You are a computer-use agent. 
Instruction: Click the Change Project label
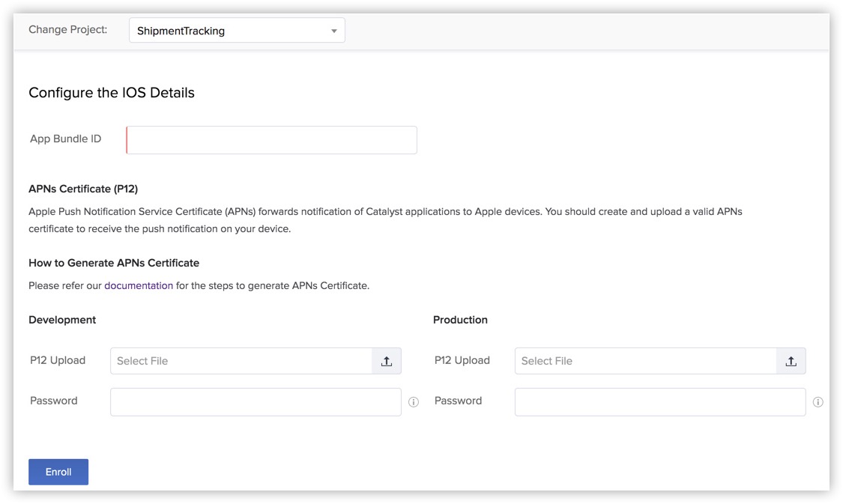coord(67,29)
